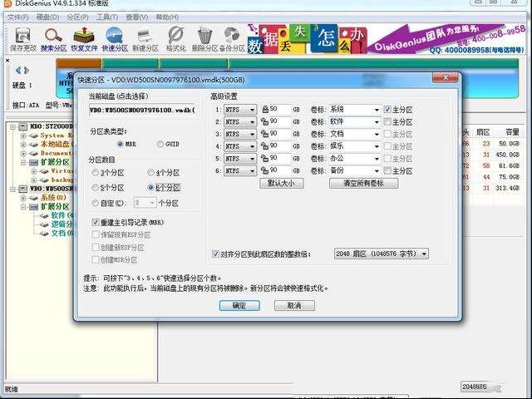This screenshot has height=399, width=532.
Task: Toggle 重建主引导记录(MBR) checkbox
Action: 96,222
